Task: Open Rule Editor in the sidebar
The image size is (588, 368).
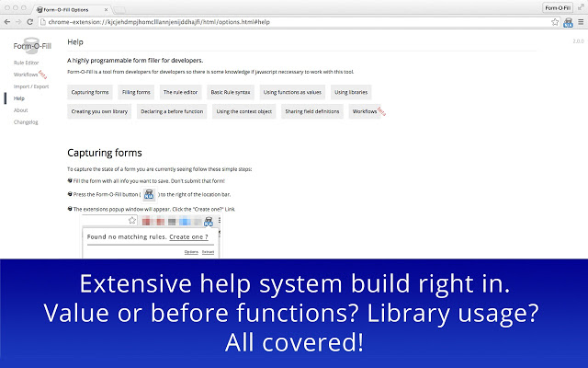Action: [x=27, y=63]
